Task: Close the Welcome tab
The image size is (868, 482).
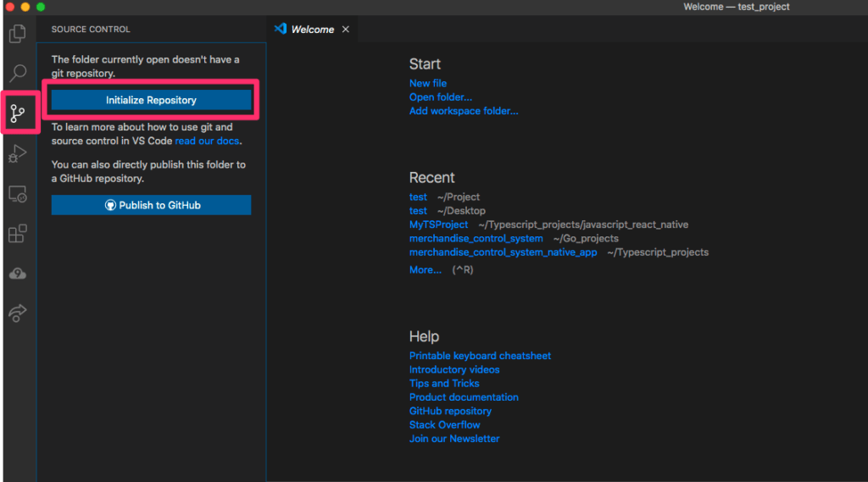Action: coord(345,30)
